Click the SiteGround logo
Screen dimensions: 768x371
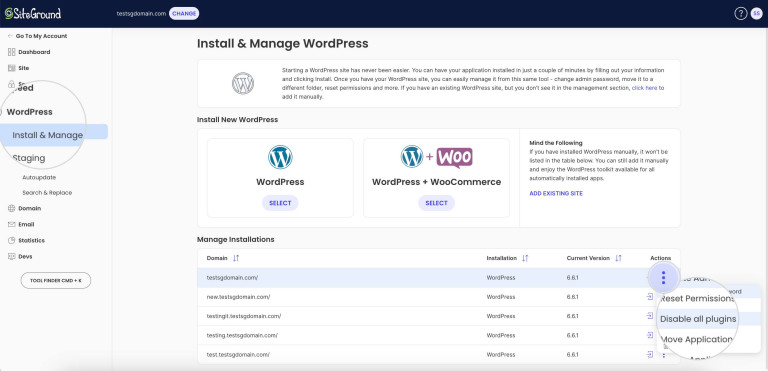(x=33, y=13)
